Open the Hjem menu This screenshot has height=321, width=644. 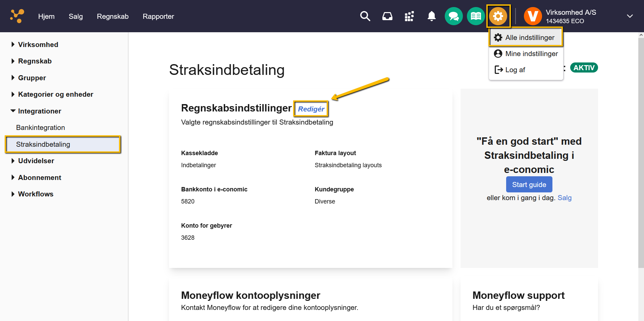46,16
